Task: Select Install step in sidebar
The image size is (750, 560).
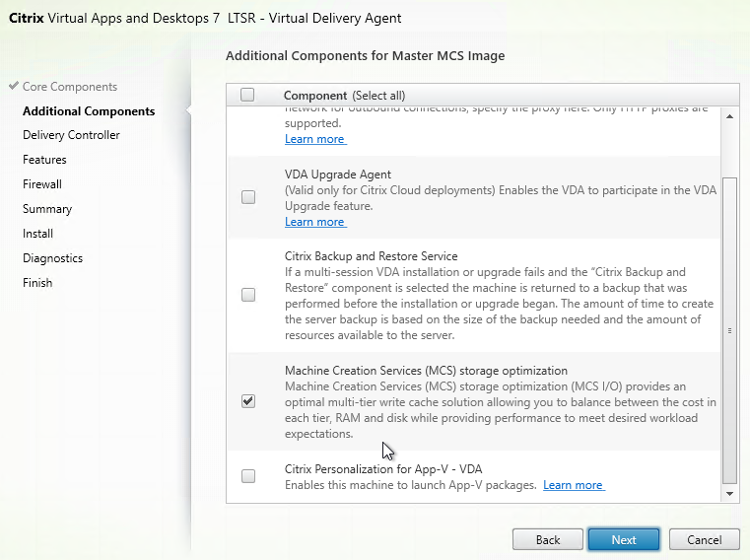Action: pos(37,234)
